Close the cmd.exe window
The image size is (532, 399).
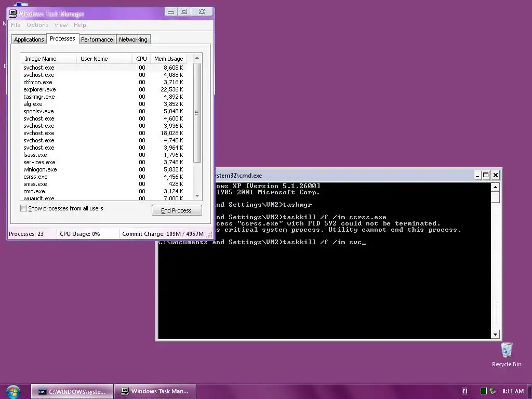495,176
